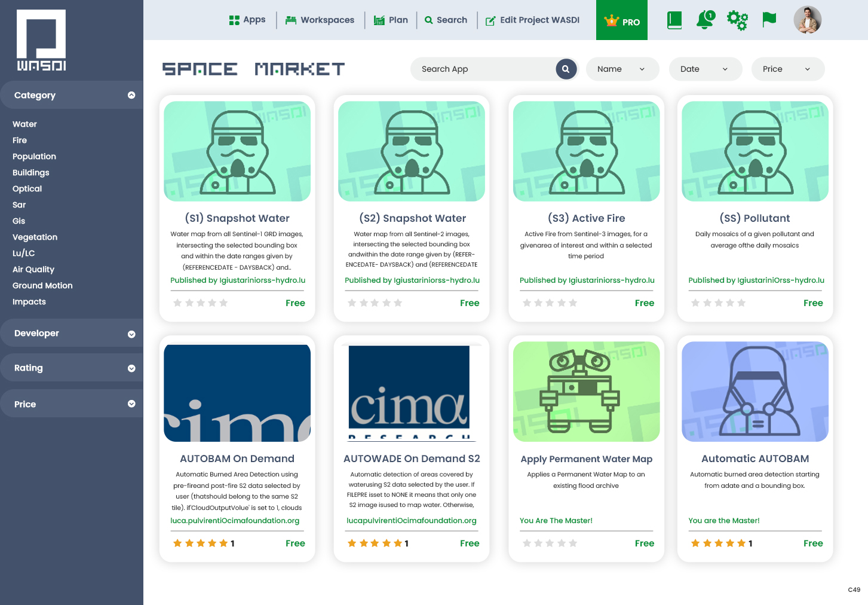Viewport: 868px width, 605px height.
Task: Select the Lu/LC category
Action: [x=23, y=253]
